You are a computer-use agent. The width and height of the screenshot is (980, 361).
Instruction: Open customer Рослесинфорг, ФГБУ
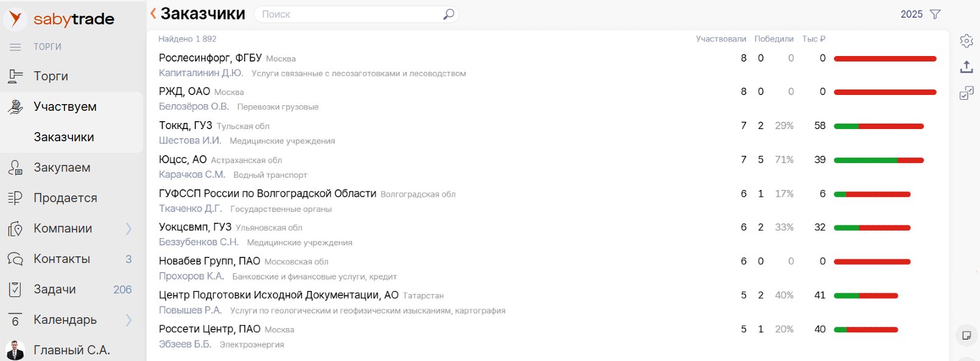[x=211, y=58]
